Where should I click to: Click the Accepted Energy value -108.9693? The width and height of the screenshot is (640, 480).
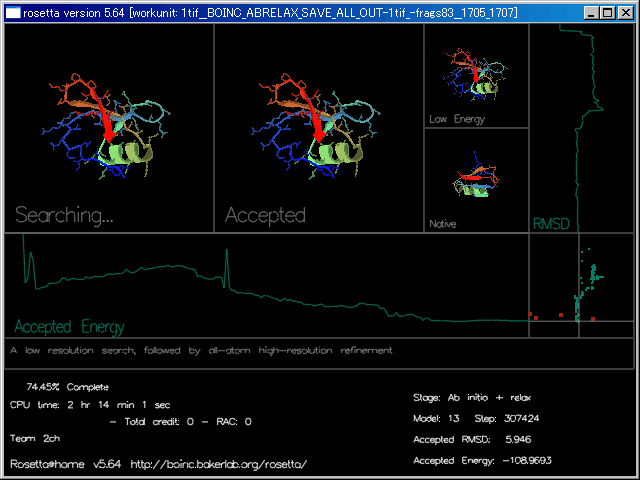(529, 460)
